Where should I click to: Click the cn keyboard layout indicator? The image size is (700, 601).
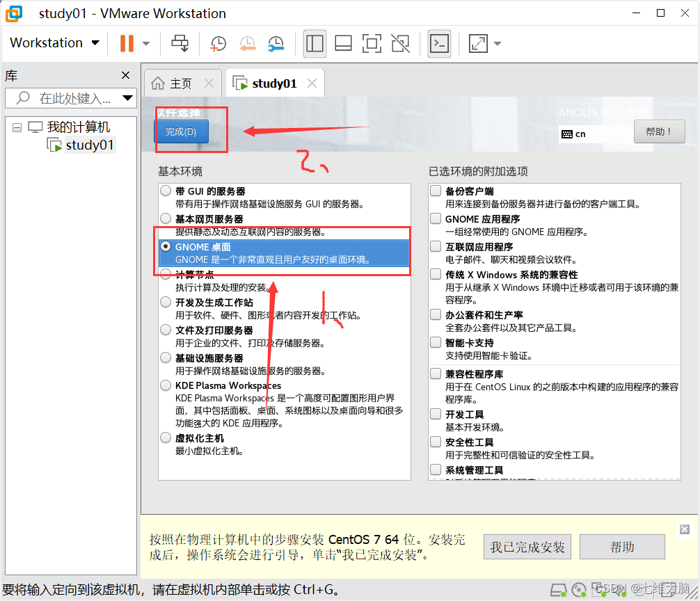click(x=573, y=134)
